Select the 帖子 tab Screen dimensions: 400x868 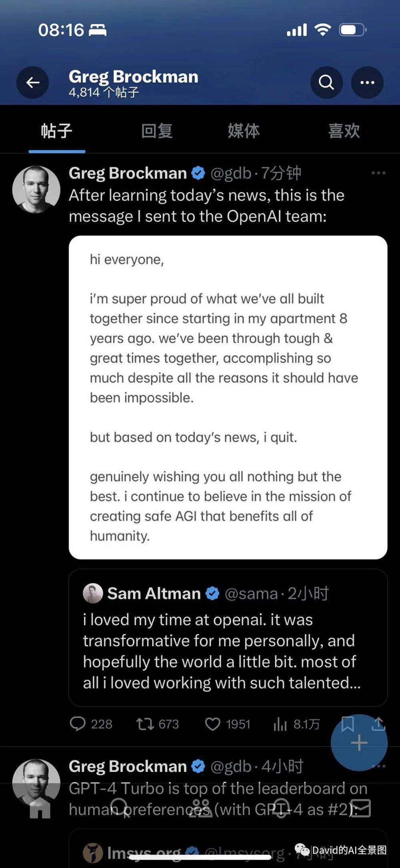click(56, 131)
